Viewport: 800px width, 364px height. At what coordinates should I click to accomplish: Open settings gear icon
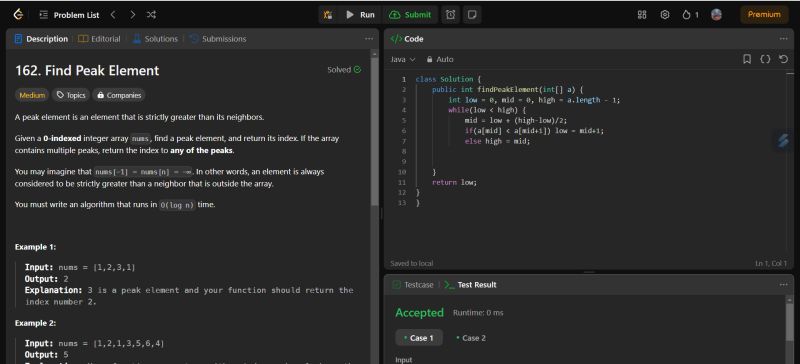click(665, 15)
